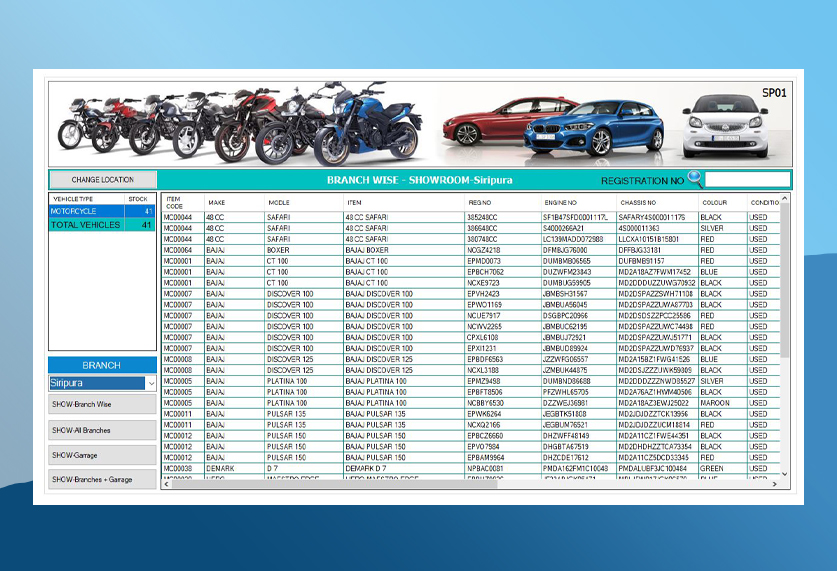Select the TOTAL VEHICLES row
The image size is (837, 571).
pyautogui.click(x=102, y=225)
